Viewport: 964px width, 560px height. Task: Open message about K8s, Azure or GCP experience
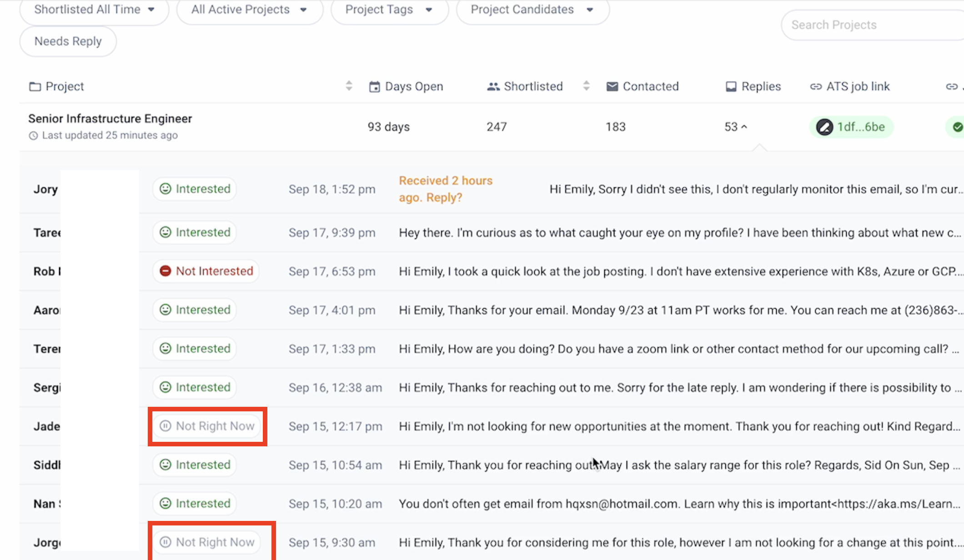681,271
